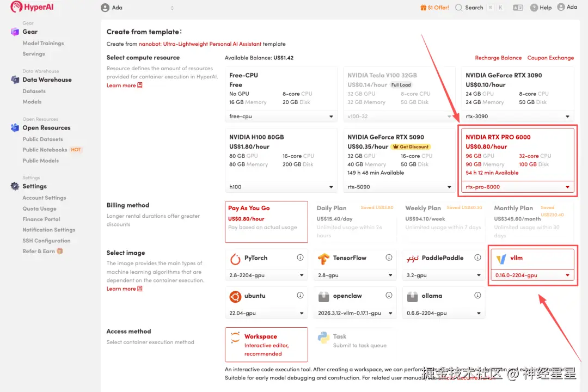This screenshot has width=588, height=392.
Task: Click the ubuntu info icon
Action: point(300,295)
